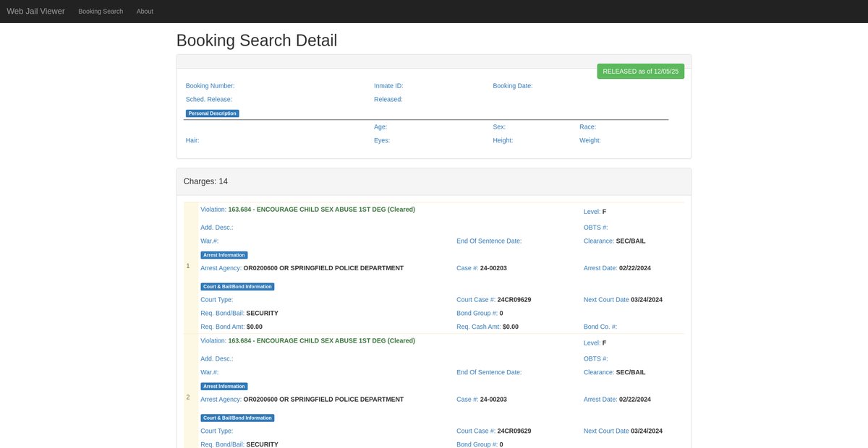
Task: Click charge 2 Level: F value
Action: [x=604, y=343]
